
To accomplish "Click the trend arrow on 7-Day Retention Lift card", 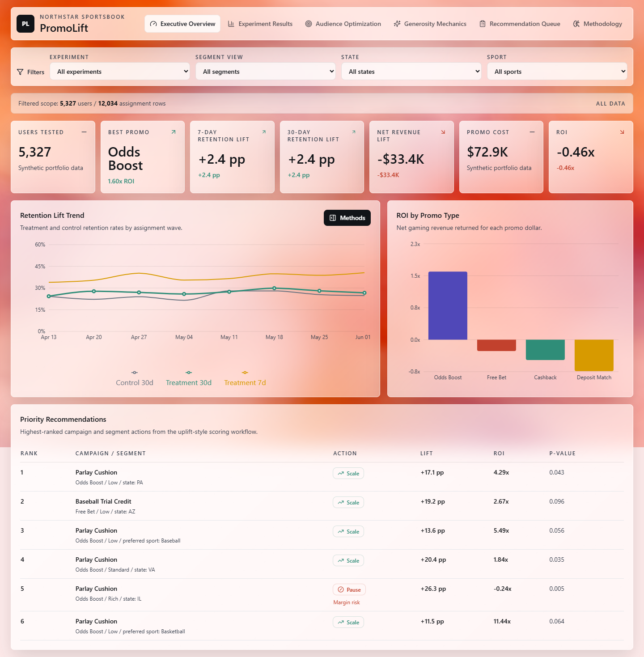I will [264, 132].
